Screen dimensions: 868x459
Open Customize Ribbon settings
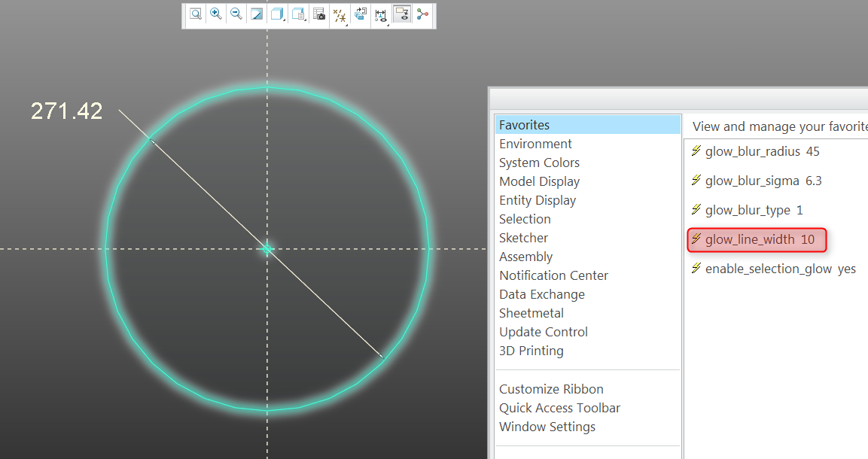coord(551,389)
